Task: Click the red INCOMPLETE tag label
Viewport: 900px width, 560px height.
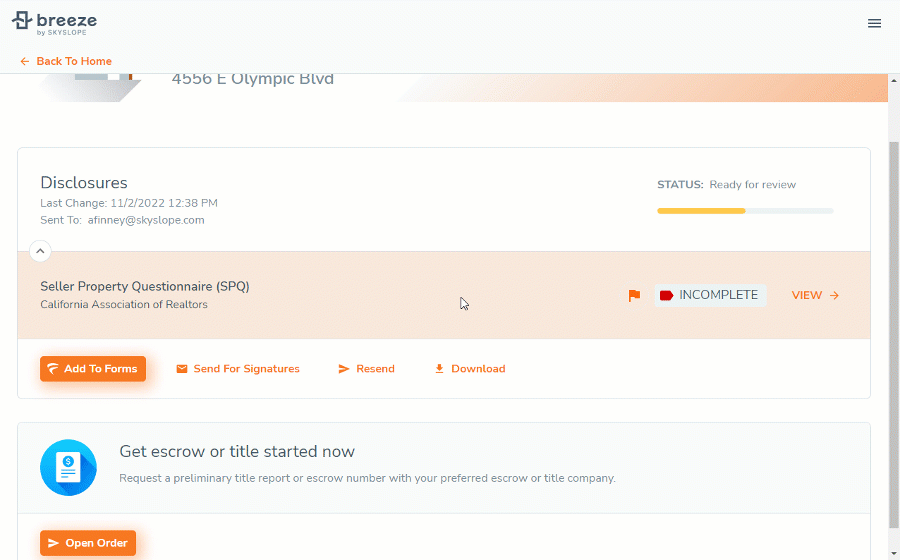Action: [711, 295]
